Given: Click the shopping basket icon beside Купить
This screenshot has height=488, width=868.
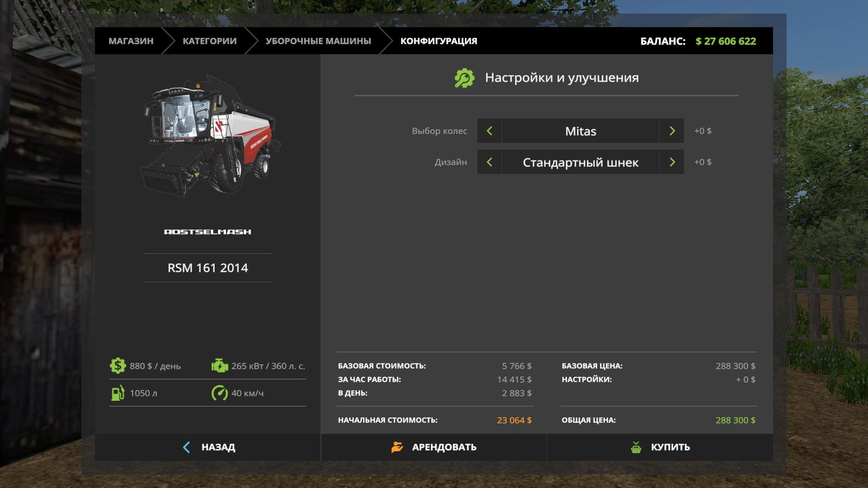Looking at the screenshot, I should pos(636,447).
